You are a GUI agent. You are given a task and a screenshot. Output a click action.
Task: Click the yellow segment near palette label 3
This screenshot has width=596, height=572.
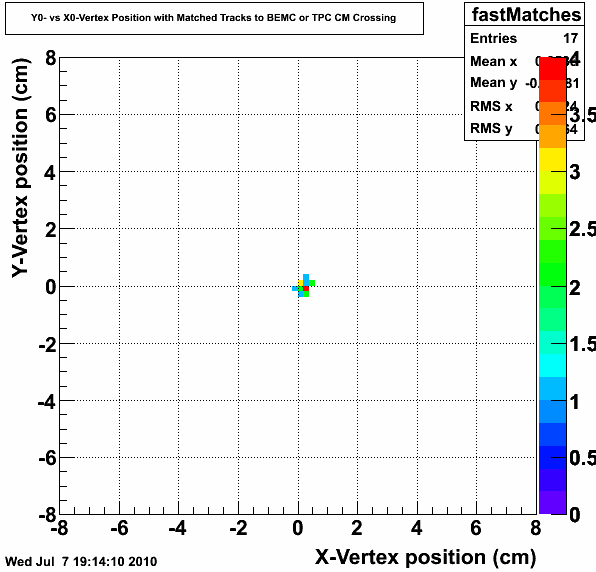click(553, 160)
